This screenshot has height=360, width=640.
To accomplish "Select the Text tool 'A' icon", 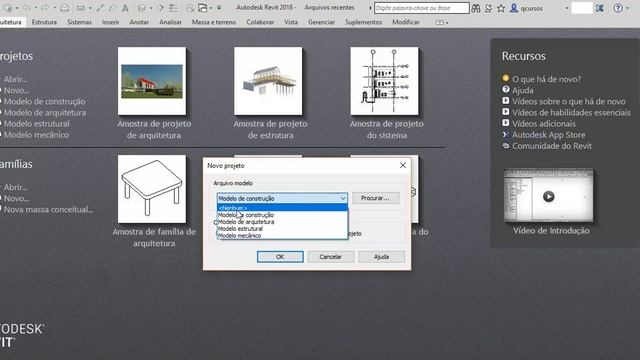I will (x=125, y=8).
